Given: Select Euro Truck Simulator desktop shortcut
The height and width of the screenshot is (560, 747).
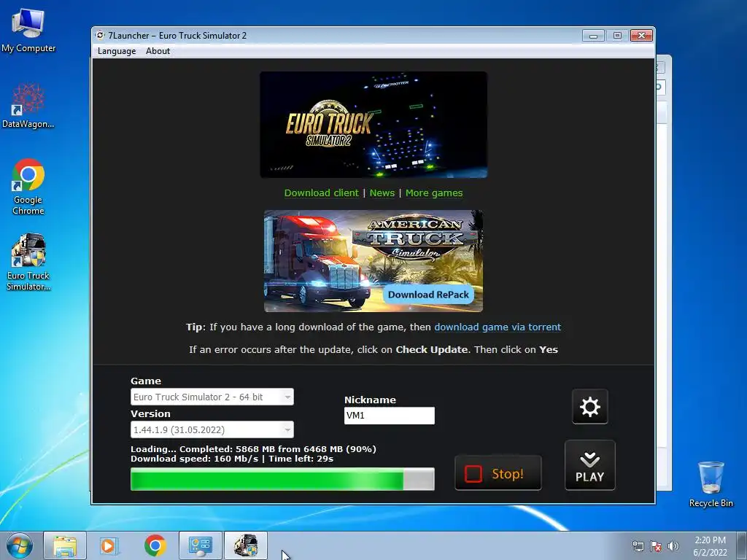Looking at the screenshot, I should coord(28,262).
